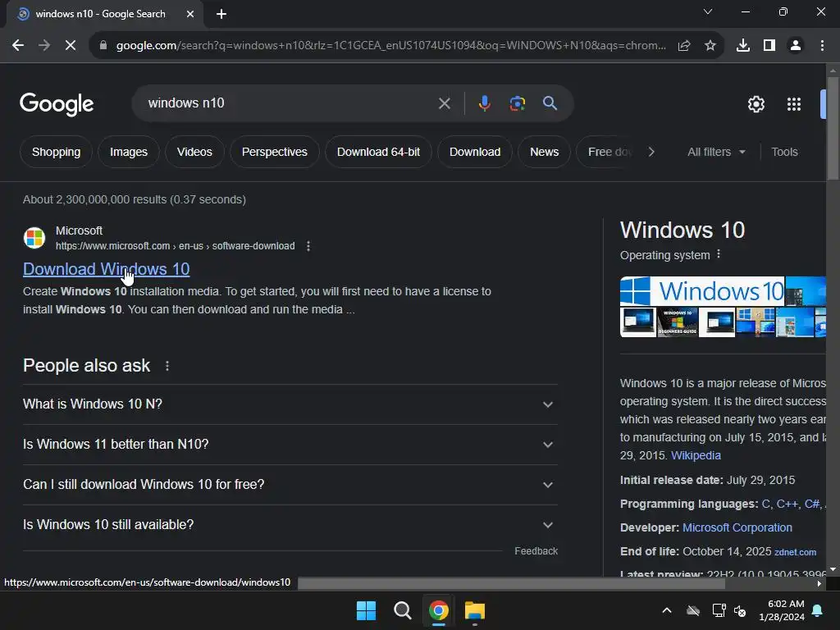Expand 'Can I still download Windows 10 for free?'

coord(290,485)
